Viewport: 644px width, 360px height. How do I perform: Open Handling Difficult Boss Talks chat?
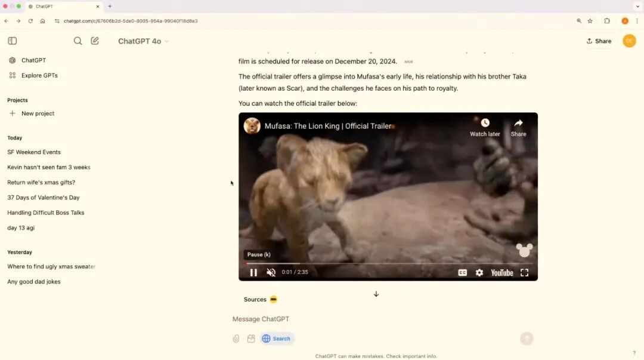point(45,213)
